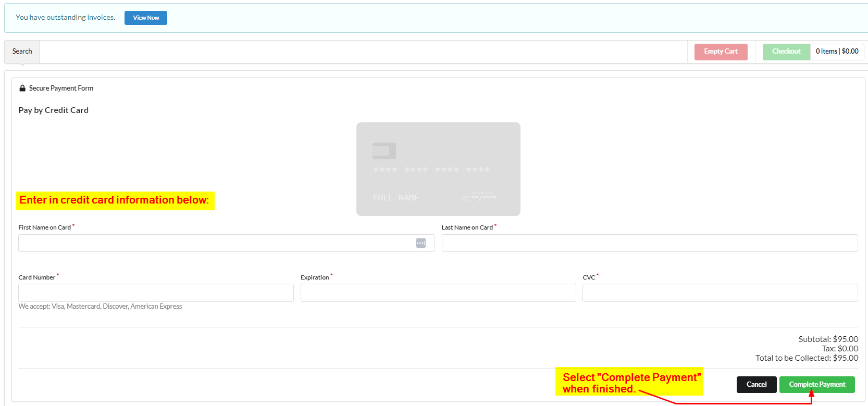Click the accepted cards note under Card Number
Viewport: 868px width, 406px height.
(x=100, y=307)
